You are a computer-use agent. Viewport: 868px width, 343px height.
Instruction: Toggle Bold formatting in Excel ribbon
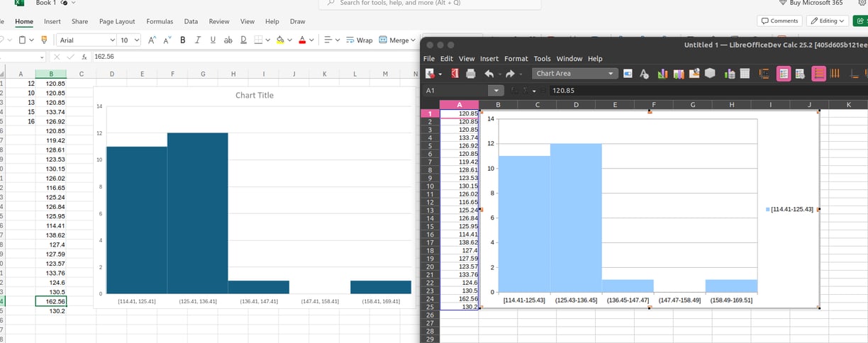pos(183,40)
